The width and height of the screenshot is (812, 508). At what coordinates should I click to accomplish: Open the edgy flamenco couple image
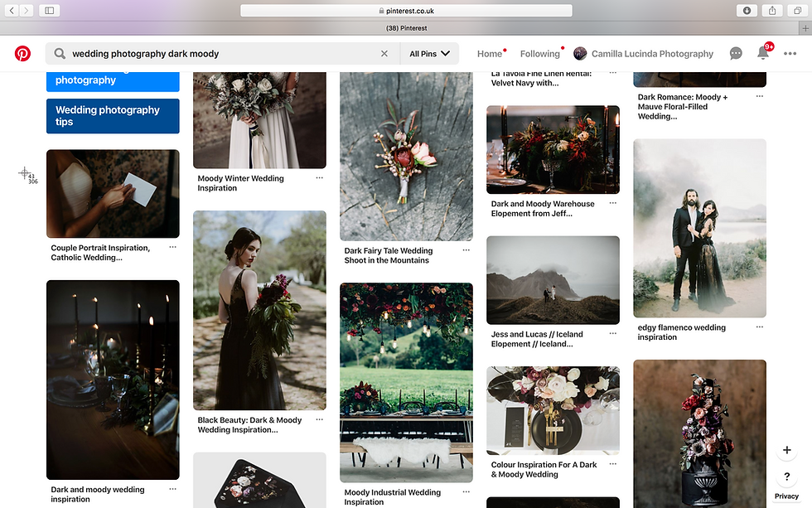pyautogui.click(x=699, y=228)
